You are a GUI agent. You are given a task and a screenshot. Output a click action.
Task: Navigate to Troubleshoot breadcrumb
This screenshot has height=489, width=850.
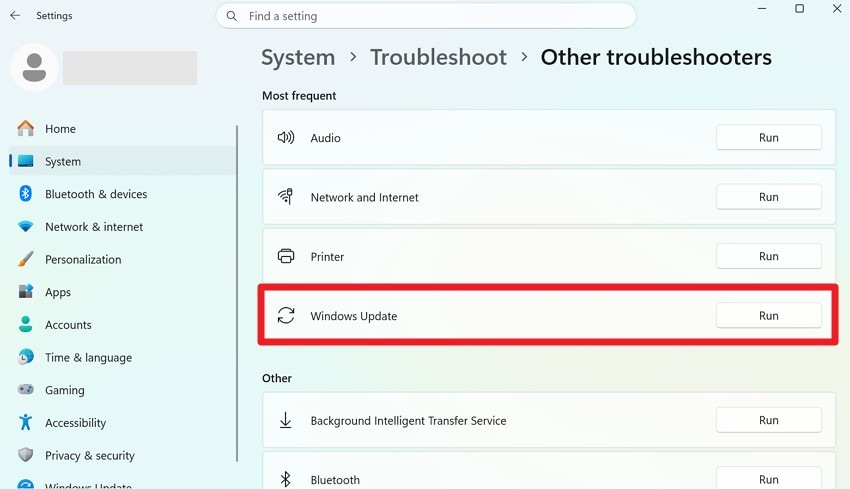tap(439, 57)
